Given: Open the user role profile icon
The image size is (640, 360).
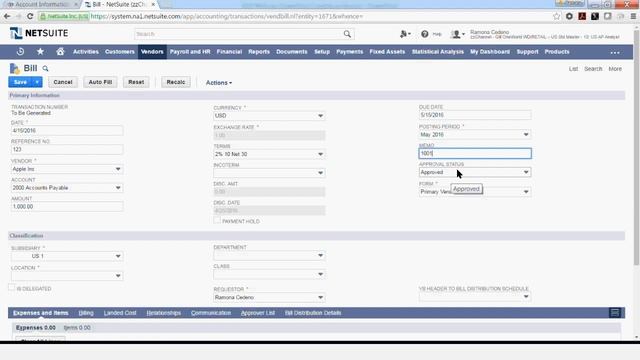Looking at the screenshot, I should [x=458, y=34].
